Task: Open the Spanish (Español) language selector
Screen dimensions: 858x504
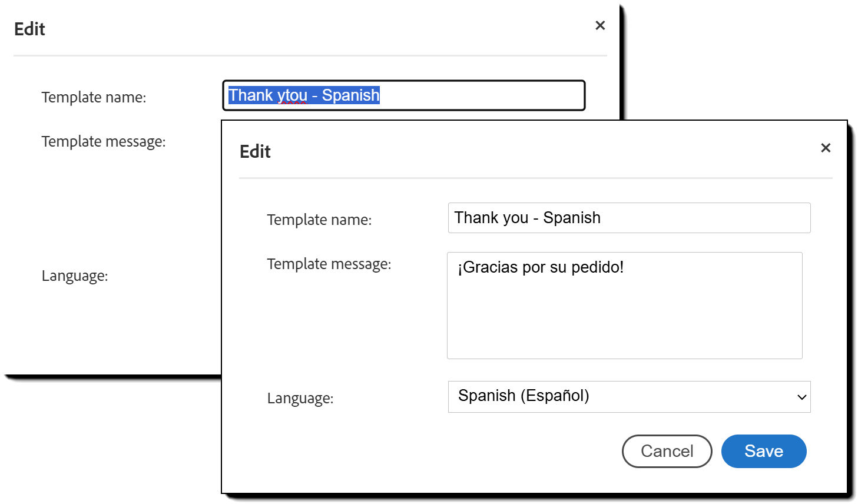Action: click(628, 396)
